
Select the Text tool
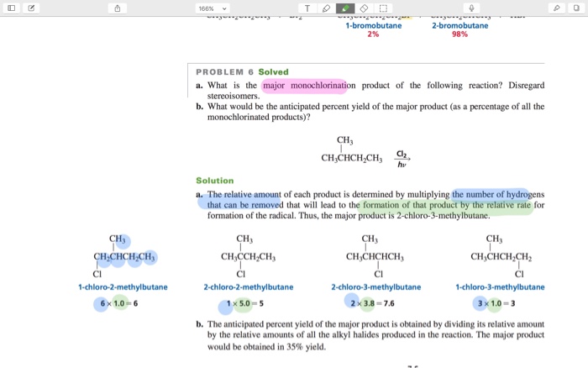pyautogui.click(x=307, y=8)
